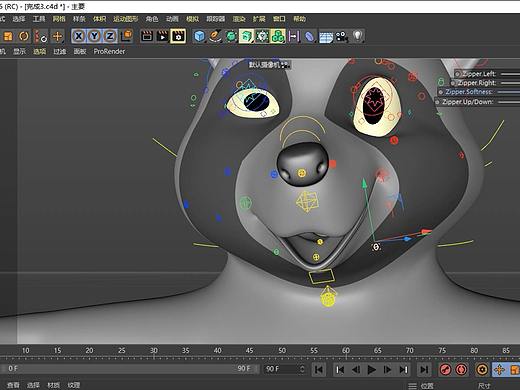Open the 工具 menu
Image resolution: width=520 pixels, height=390 pixels.
click(39, 19)
